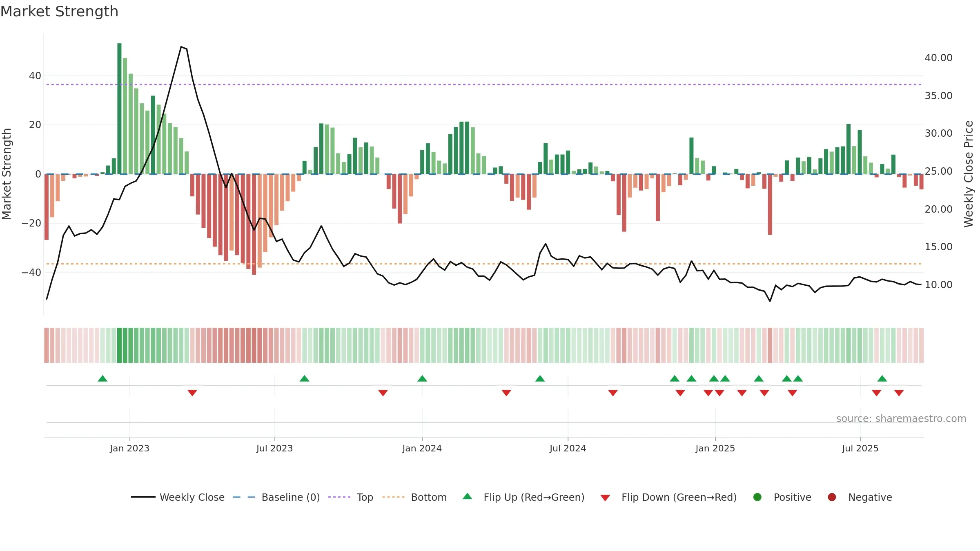The height and width of the screenshot is (551, 980).
Task: Click the peak of the black weekly close line
Action: pos(181,47)
